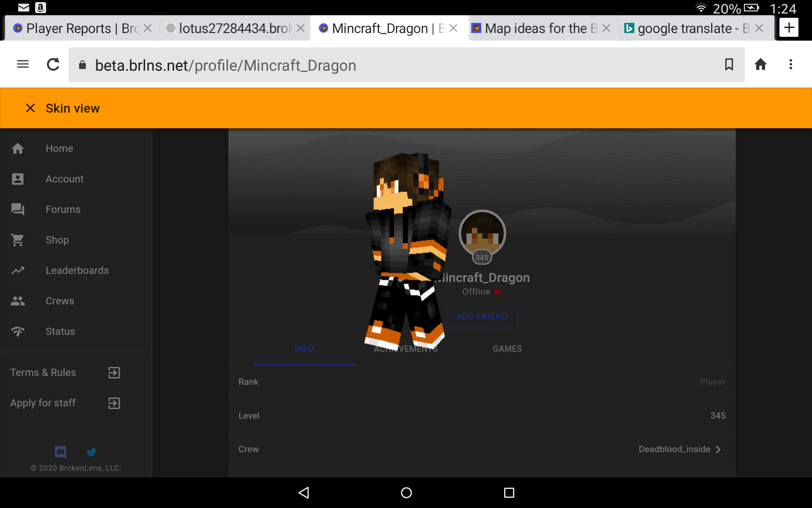Close the Skin view overlay
The width and height of the screenshot is (812, 508).
click(30, 108)
